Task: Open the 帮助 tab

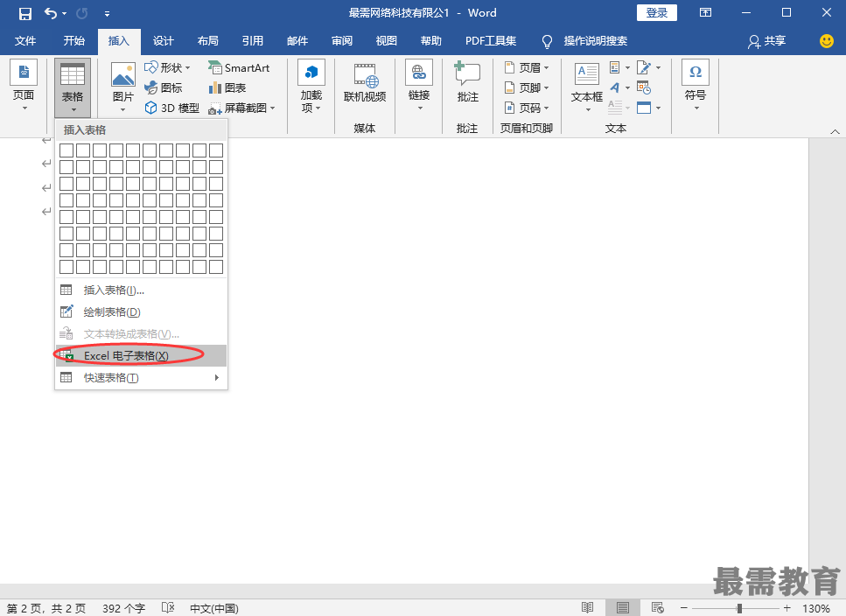Action: (x=431, y=41)
